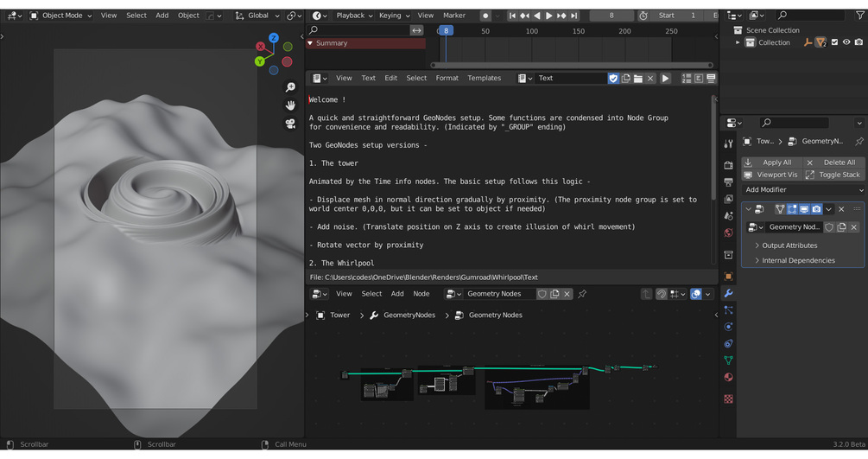
Task: Play the animation forward
Action: (548, 16)
